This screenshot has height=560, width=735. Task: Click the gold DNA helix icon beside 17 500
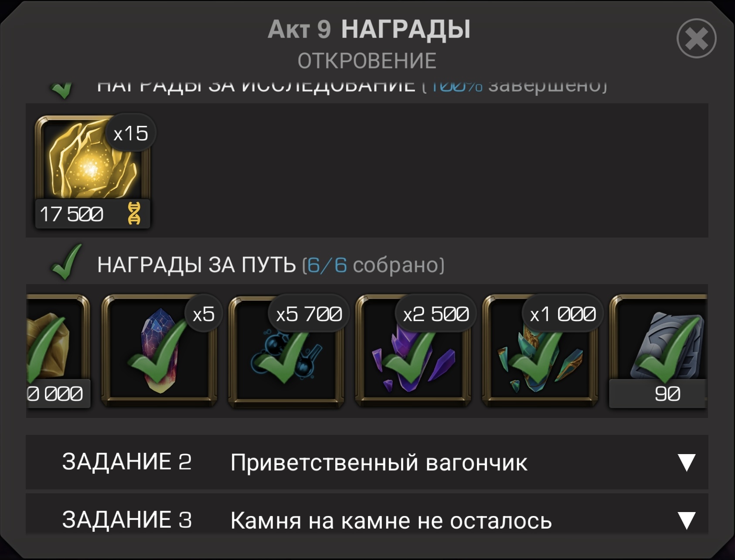click(x=134, y=214)
